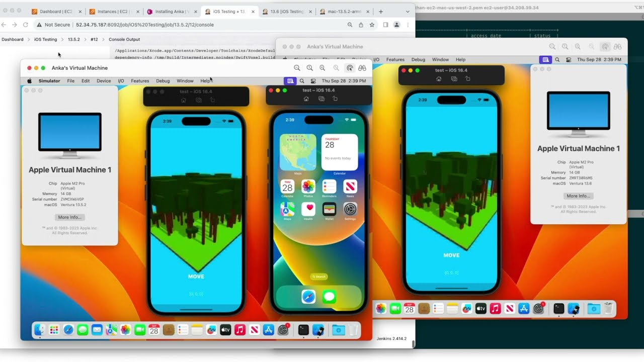Screen dimensions: 644x362
Task: Tap MOVE button in back window simulator app
Action: [x=451, y=255]
